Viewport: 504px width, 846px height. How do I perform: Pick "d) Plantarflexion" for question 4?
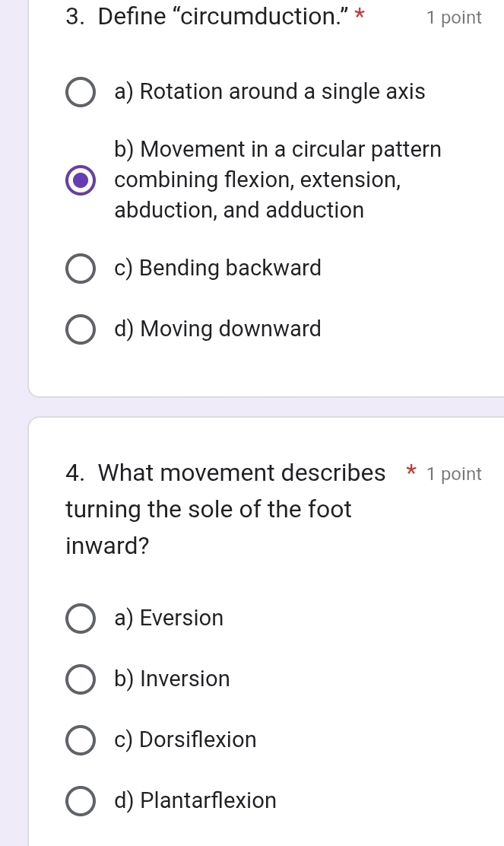(x=80, y=800)
